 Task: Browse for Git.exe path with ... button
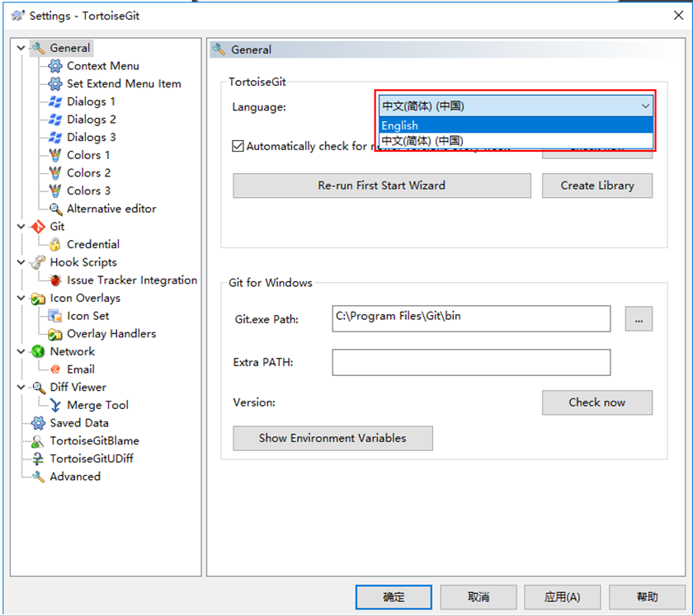click(639, 318)
